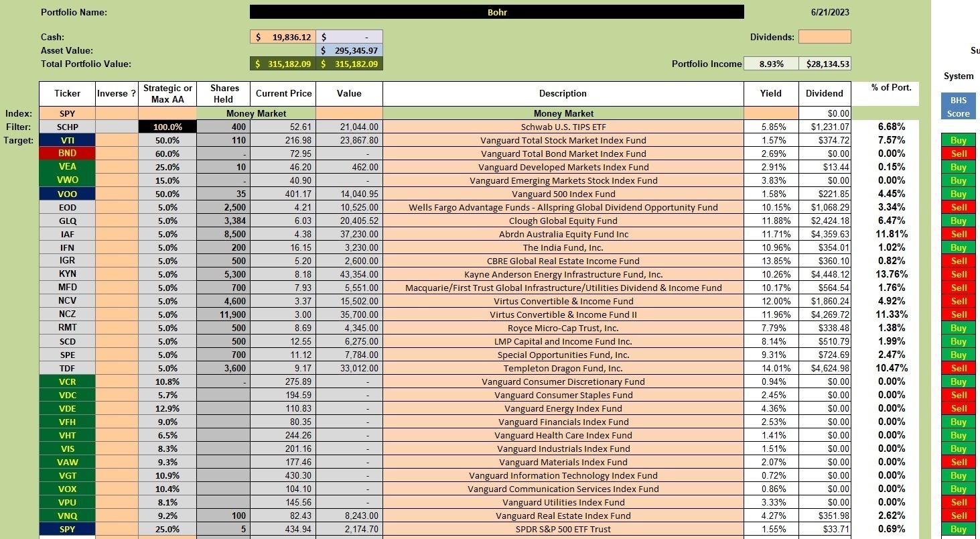This screenshot has height=539, width=980.
Task: Click the % of Port. header
Action: (892, 88)
